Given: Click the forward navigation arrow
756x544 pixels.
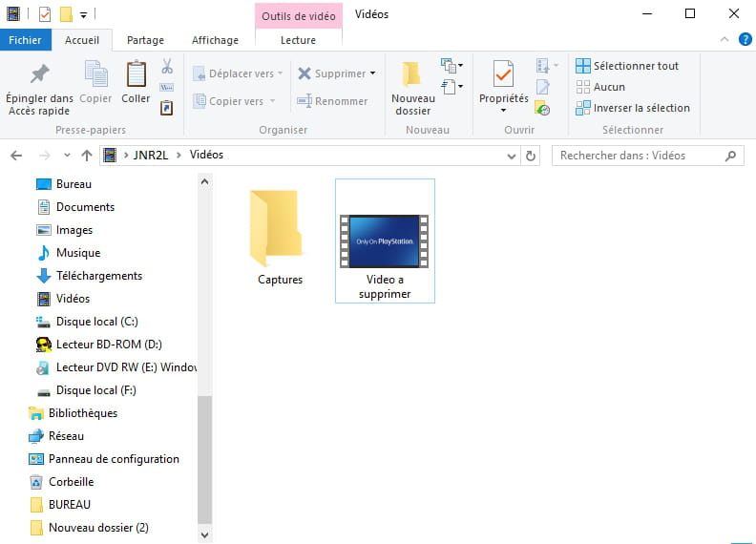Looking at the screenshot, I should [44, 156].
